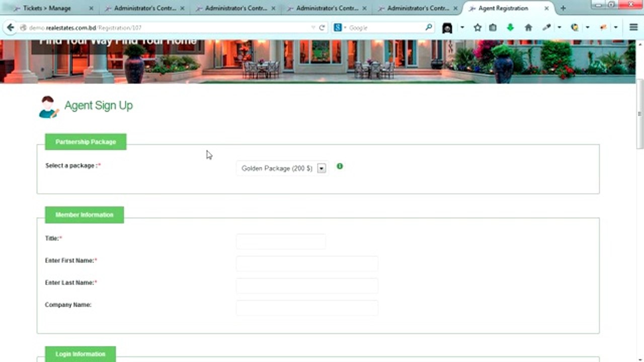The width and height of the screenshot is (644, 362).
Task: Go to the browser home page icon
Action: 528,28
